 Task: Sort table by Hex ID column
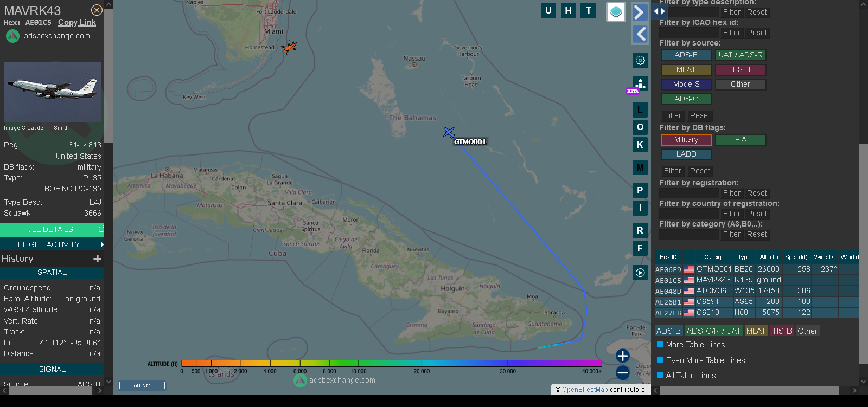(668, 257)
